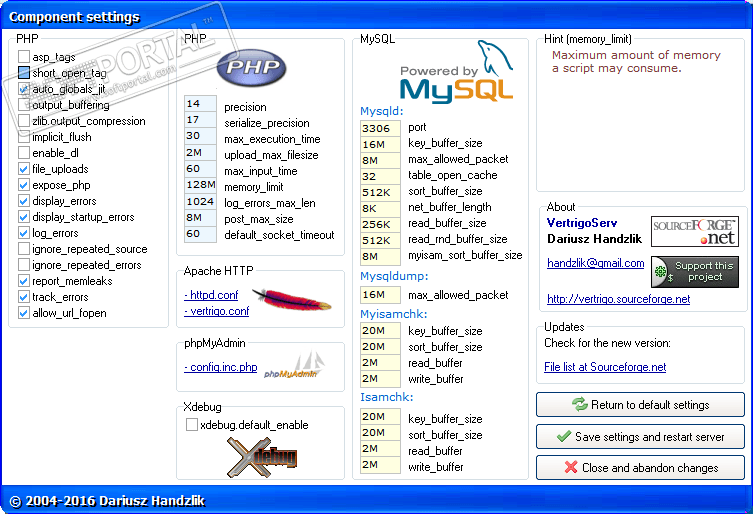Click the log_errors_max_len field

point(200,201)
